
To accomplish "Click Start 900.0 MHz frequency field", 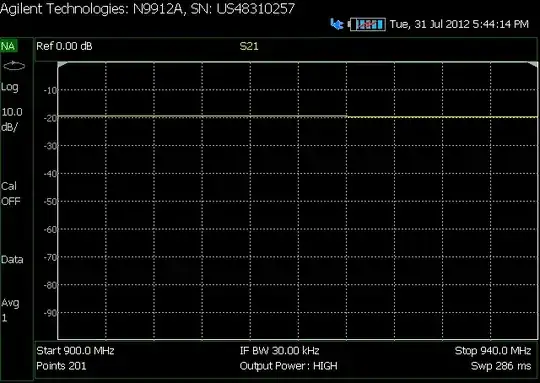I will pos(75,351).
